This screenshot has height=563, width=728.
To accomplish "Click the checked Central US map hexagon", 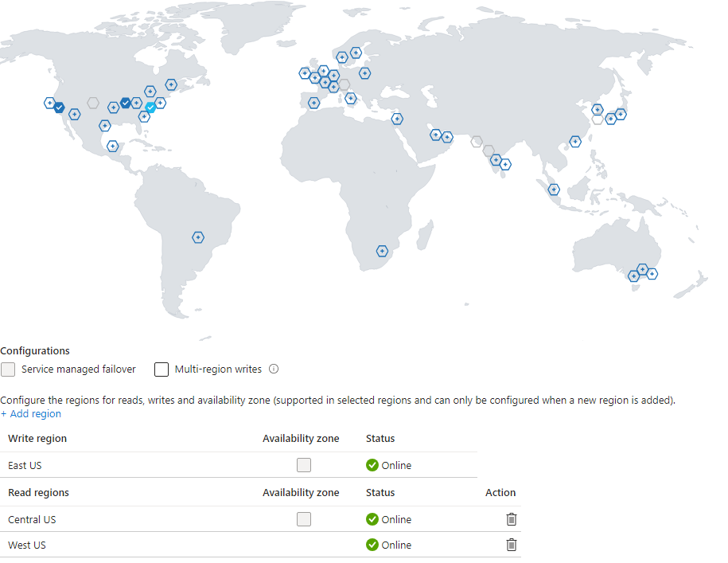I will click(x=126, y=103).
